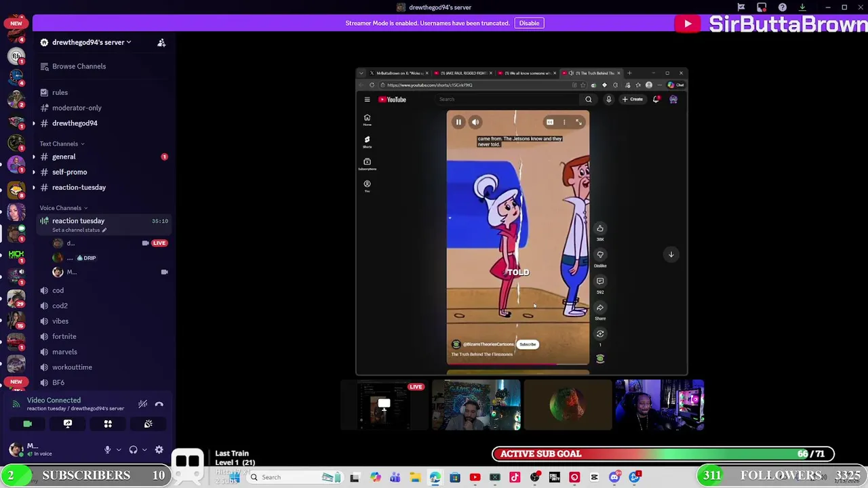Go to YouTube Home in sidebar
The image size is (868, 488).
[367, 119]
